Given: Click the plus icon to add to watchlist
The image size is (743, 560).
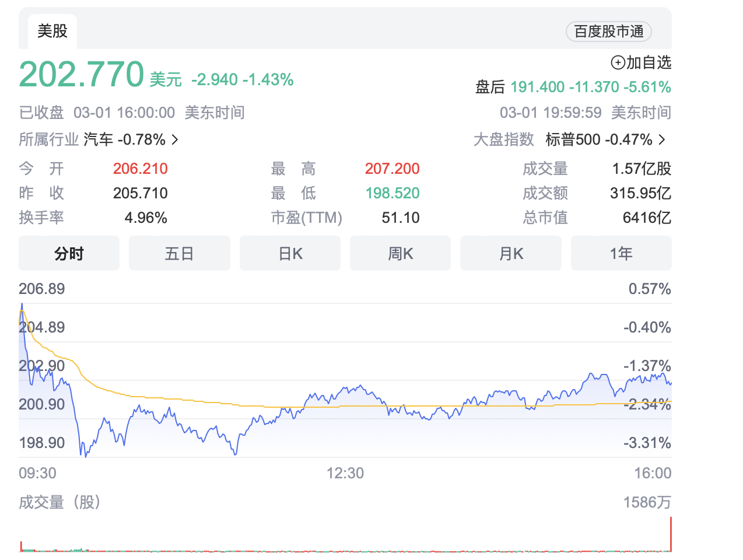Looking at the screenshot, I should 618,62.
